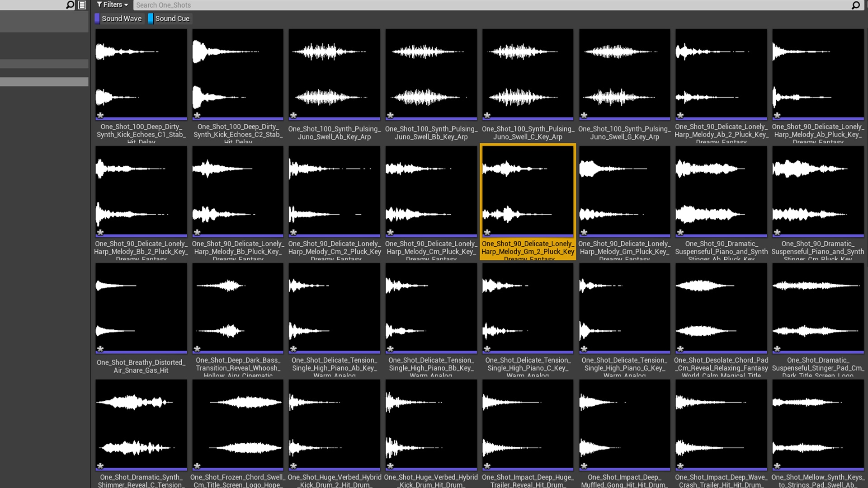Click the asterisk badge on Synth_Kick_Echoes_C1 thumbnail

click(x=100, y=115)
